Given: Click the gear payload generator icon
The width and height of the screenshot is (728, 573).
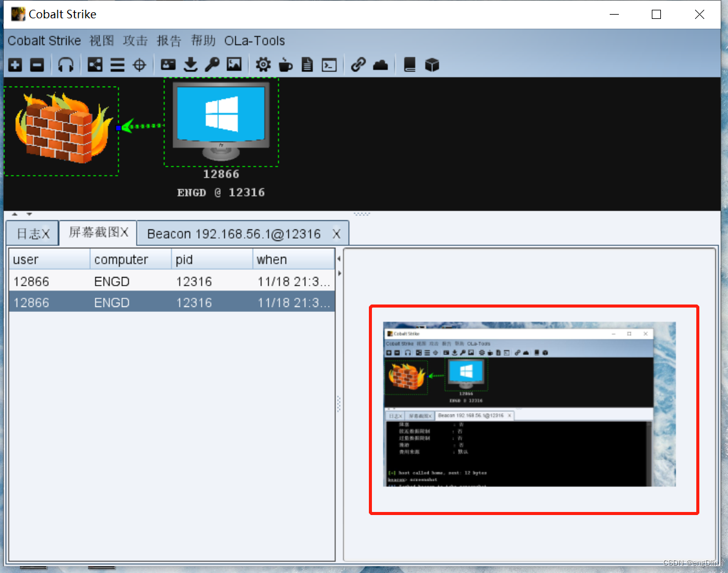Looking at the screenshot, I should click(x=263, y=65).
